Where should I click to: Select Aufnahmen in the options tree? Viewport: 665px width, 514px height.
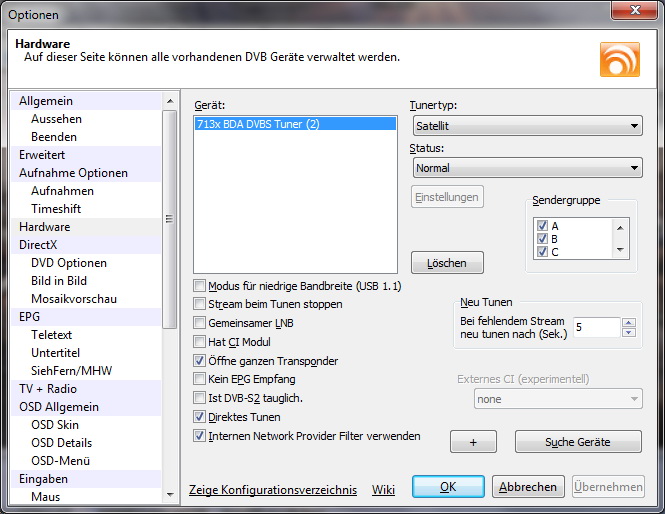86,191
